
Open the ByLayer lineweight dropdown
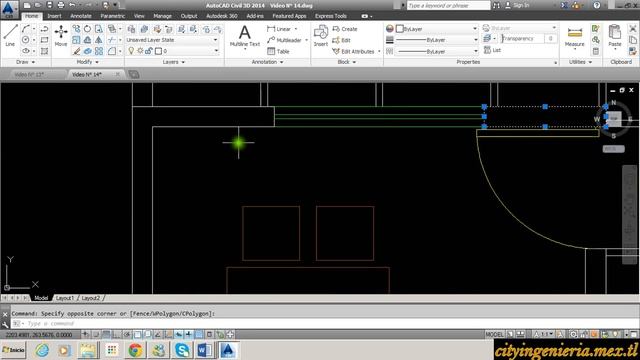[x=436, y=40]
